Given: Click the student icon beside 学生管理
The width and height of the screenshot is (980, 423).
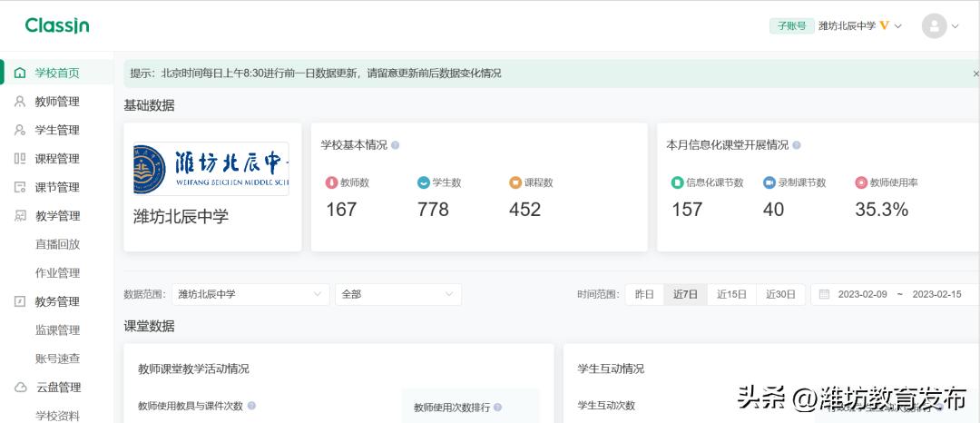Looking at the screenshot, I should click(x=20, y=130).
